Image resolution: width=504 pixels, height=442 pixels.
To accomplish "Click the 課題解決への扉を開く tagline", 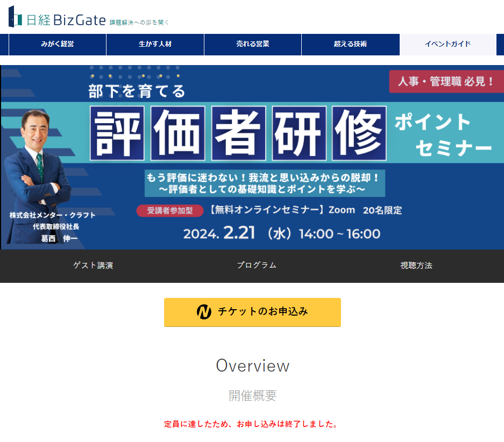I will [139, 23].
